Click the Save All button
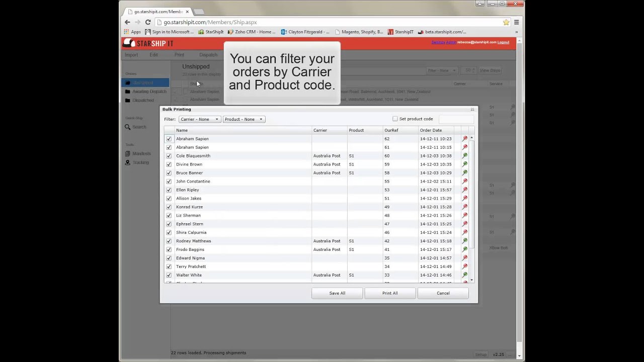The height and width of the screenshot is (362, 644). pos(337,293)
